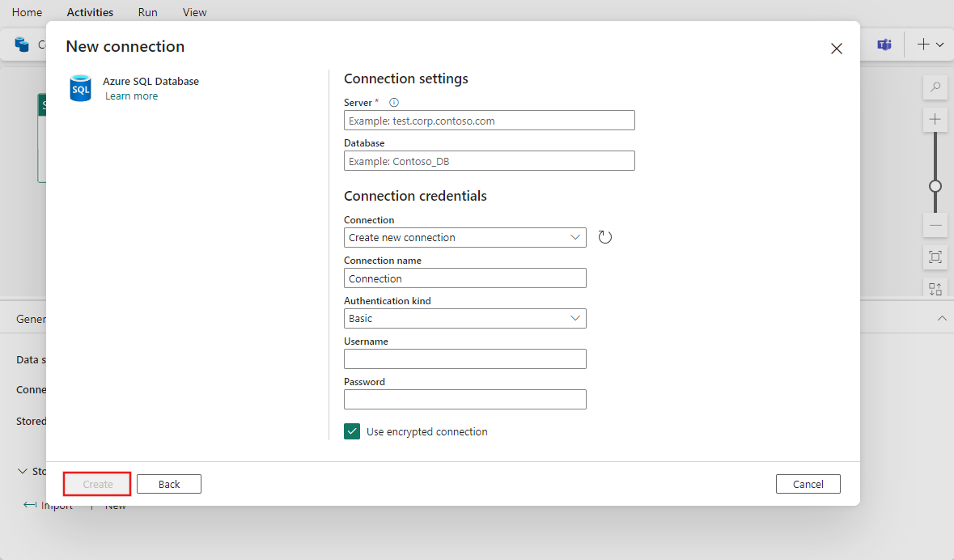Click the Azure SQL Database icon
Viewport: 954px width, 560px height.
coord(81,88)
